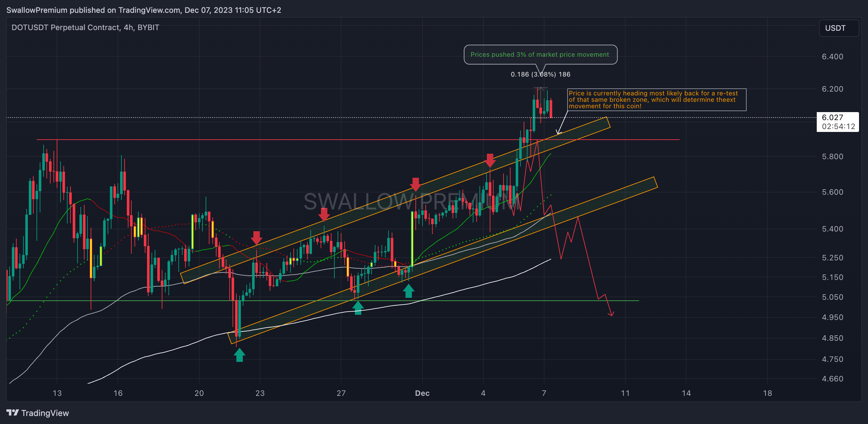Click the green 'Prices pushed 3%' callout
This screenshot has height=424, width=868.
coord(540,54)
